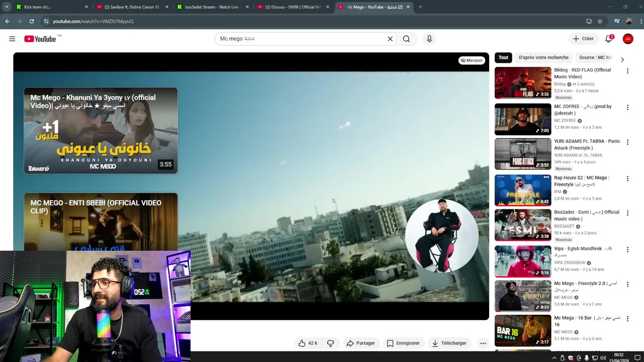The image size is (644, 362).
Task: Go back with the browser back arrow
Action: [x=7, y=21]
